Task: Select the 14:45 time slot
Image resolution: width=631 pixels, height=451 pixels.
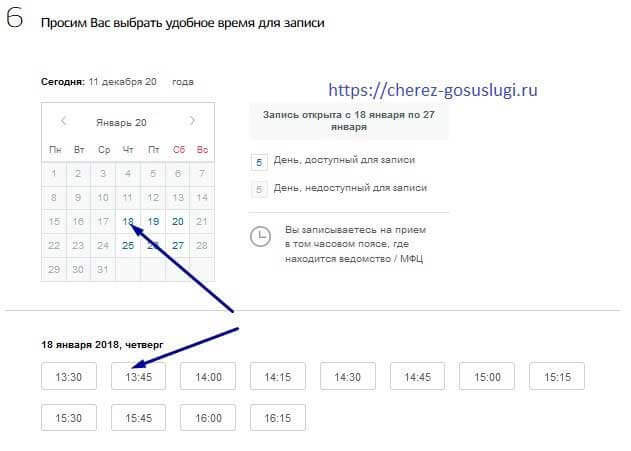Action: [x=418, y=377]
